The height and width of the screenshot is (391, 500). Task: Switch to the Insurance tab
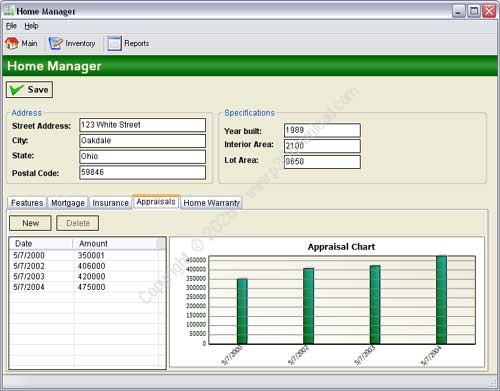pos(110,203)
